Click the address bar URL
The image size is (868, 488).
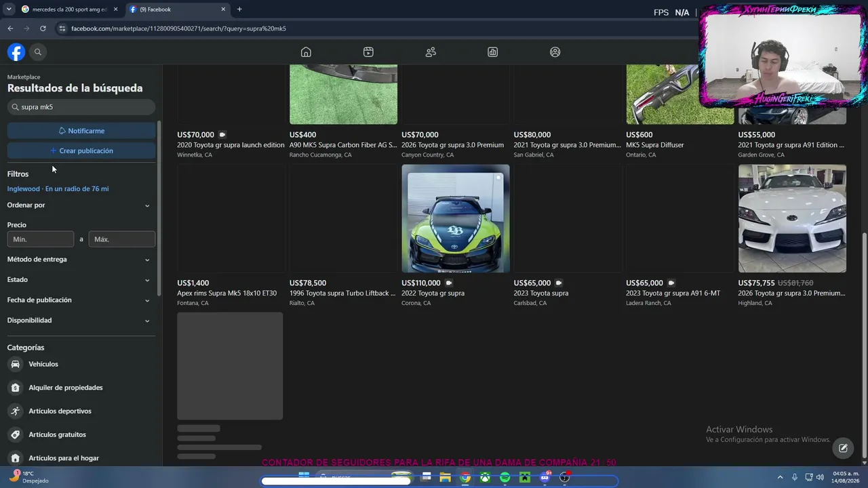pos(178,28)
